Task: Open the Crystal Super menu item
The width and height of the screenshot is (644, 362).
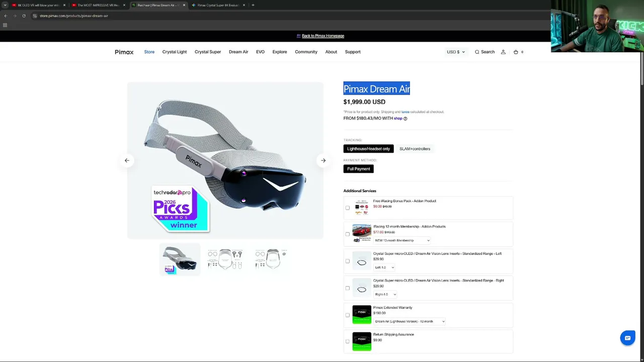Action: coord(208,52)
